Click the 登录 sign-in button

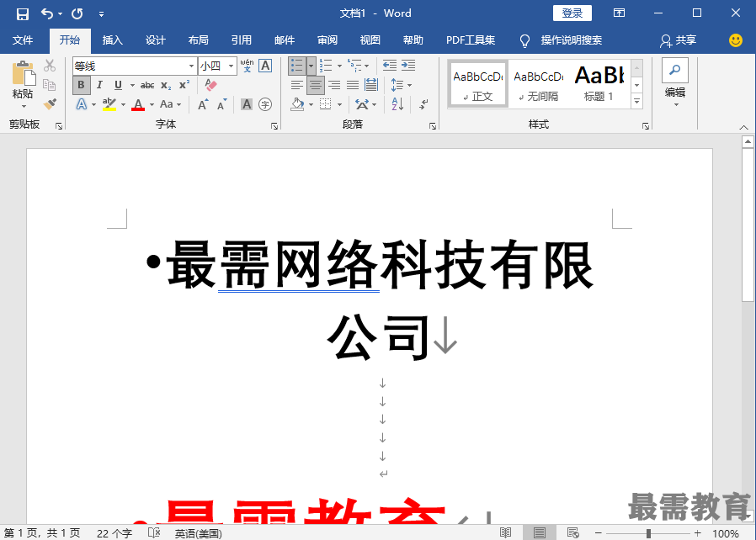(x=572, y=13)
